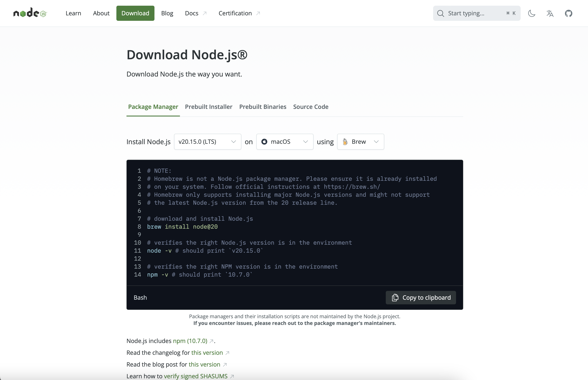
Task: Click the arrow icon after verify signed SHASUMS
Action: coord(232,377)
